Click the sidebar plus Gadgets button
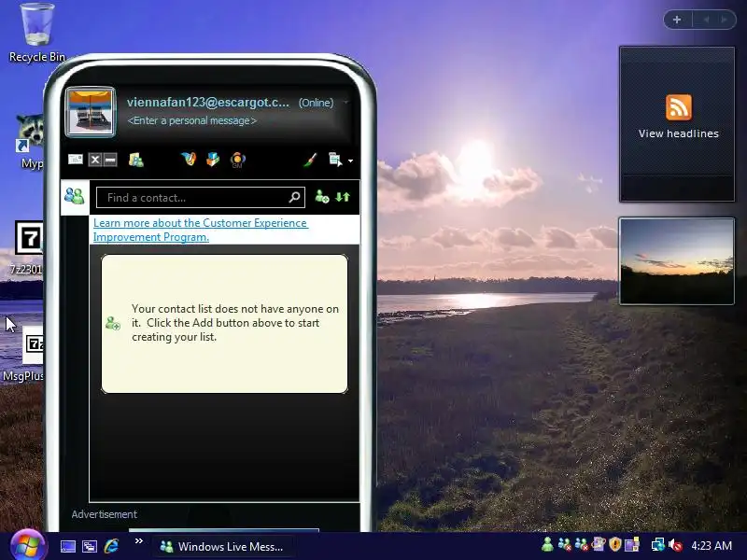747x560 pixels. (x=677, y=20)
